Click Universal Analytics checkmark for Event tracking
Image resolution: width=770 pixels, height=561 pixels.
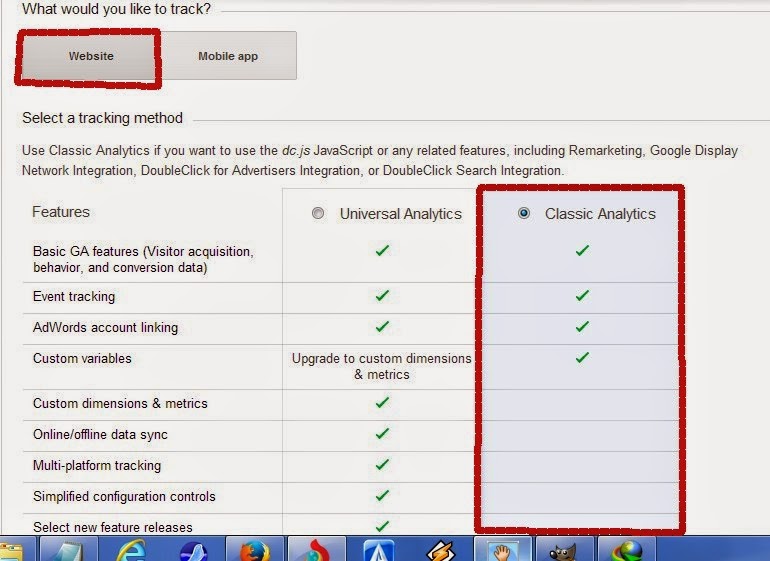[382, 295]
